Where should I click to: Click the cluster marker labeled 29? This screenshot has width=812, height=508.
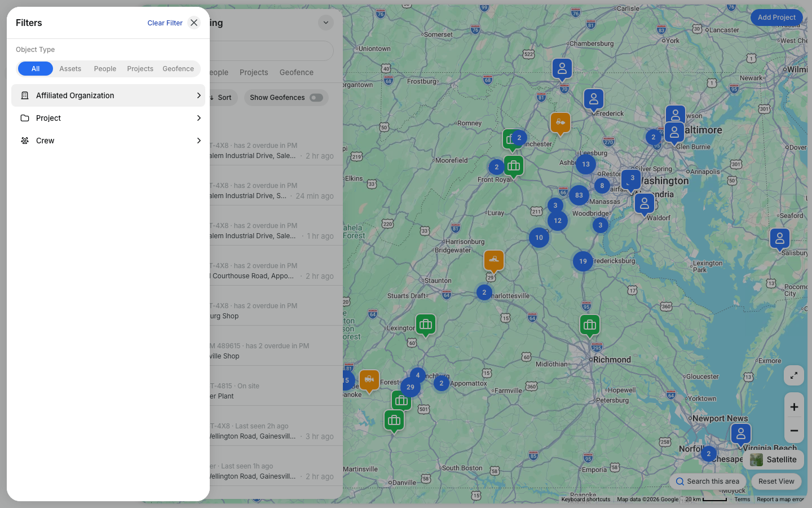411,387
